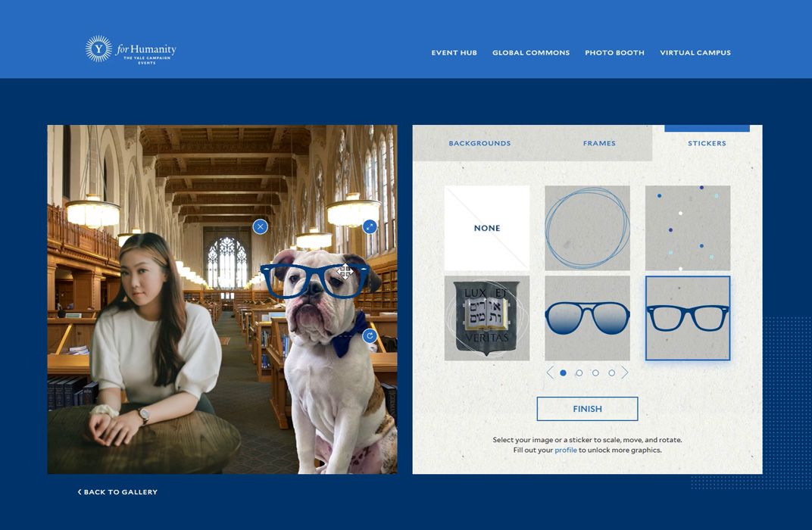The image size is (812, 530).
Task: Go to previous sticker page arrow
Action: pyautogui.click(x=550, y=373)
